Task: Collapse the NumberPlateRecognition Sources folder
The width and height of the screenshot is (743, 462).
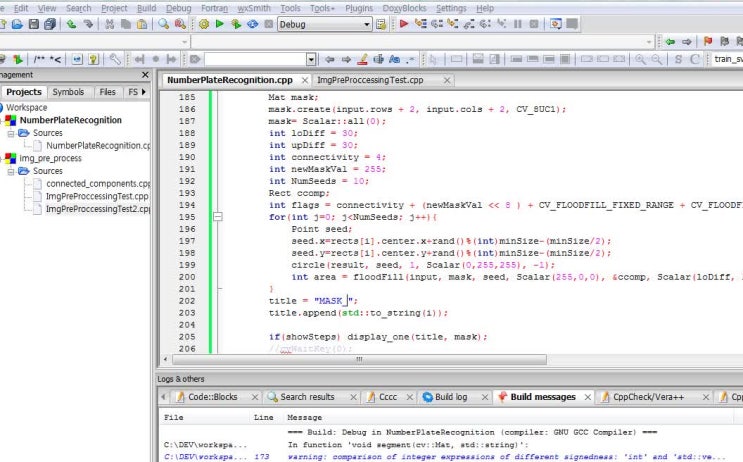Action: click(x=10, y=133)
